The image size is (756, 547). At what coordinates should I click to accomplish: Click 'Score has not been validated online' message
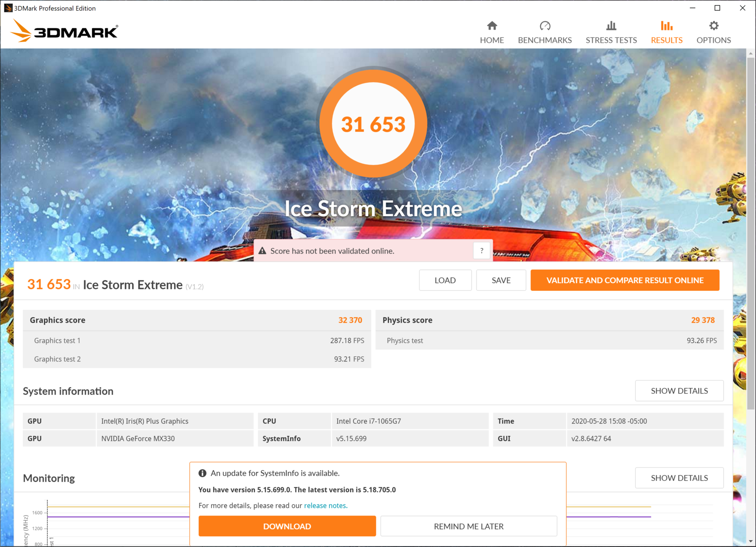click(332, 251)
